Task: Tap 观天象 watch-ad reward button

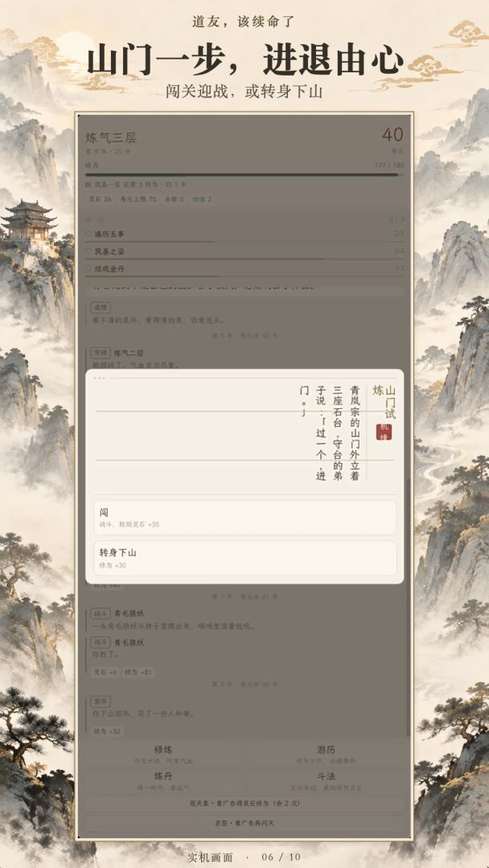Action: (244, 803)
